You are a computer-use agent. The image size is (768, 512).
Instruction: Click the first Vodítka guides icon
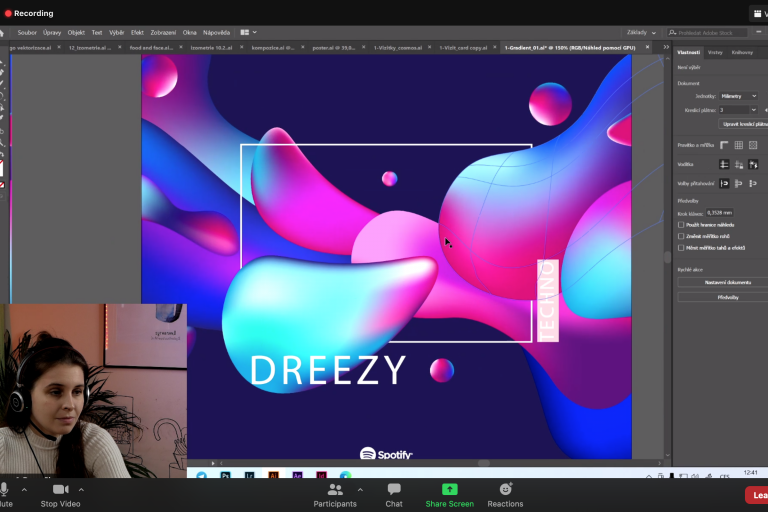(724, 164)
